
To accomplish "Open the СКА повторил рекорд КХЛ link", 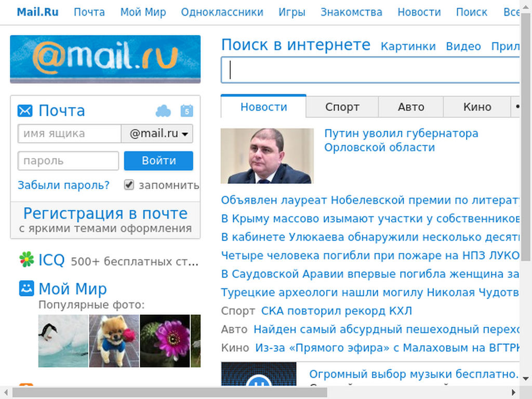I will [336, 311].
